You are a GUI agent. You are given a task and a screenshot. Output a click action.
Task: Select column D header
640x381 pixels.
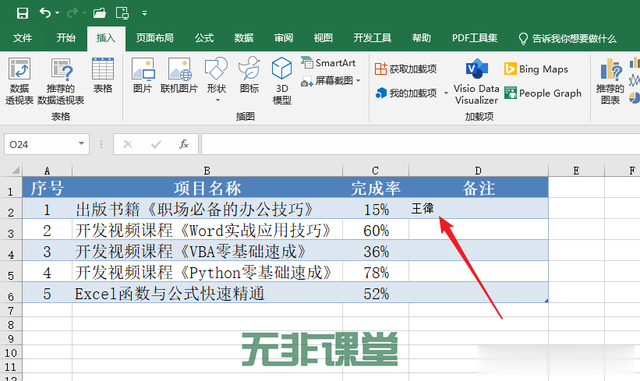(478, 171)
